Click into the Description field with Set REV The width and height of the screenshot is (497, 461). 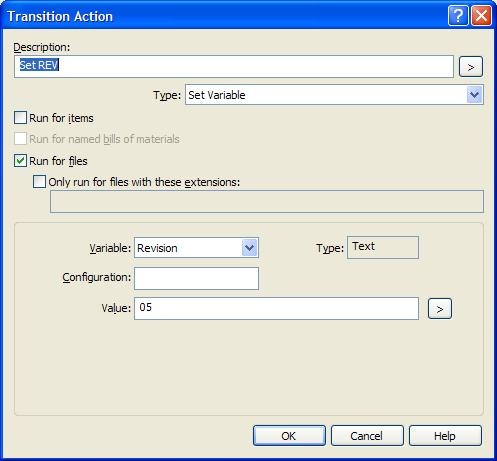click(x=234, y=67)
